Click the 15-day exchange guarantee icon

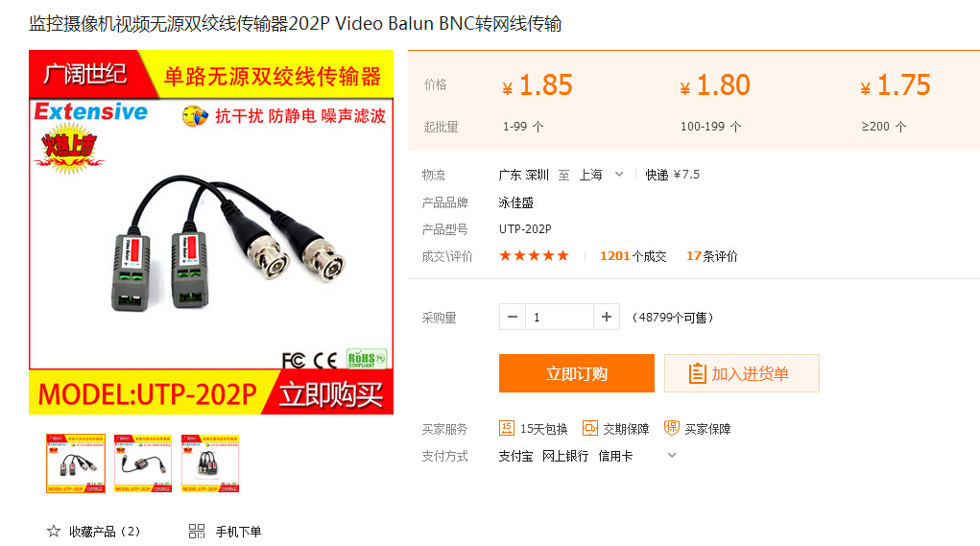506,428
